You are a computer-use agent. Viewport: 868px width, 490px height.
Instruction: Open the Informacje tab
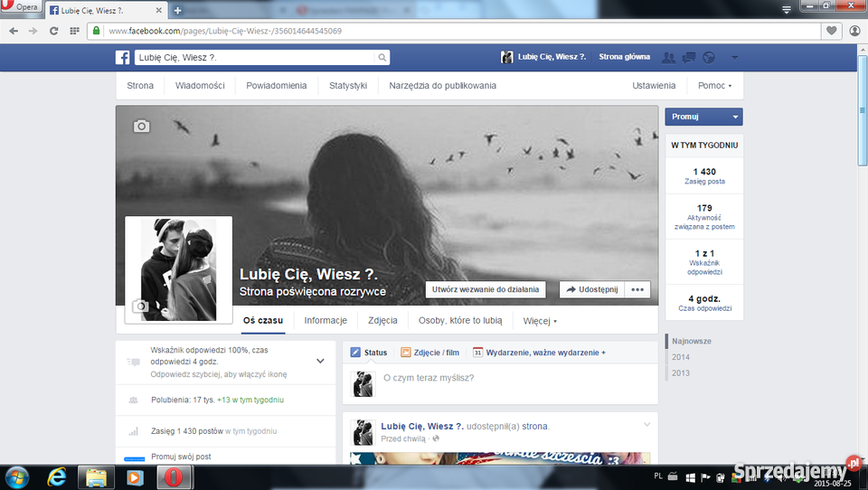click(x=325, y=320)
